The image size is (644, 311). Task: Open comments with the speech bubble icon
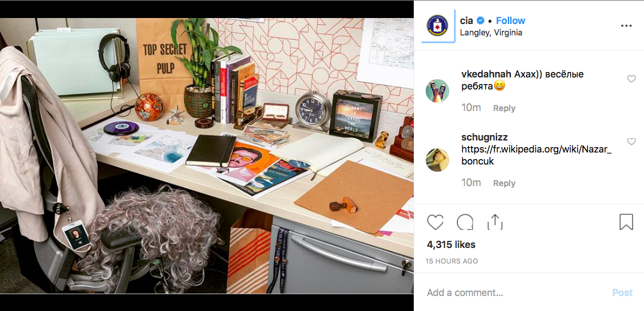465,222
